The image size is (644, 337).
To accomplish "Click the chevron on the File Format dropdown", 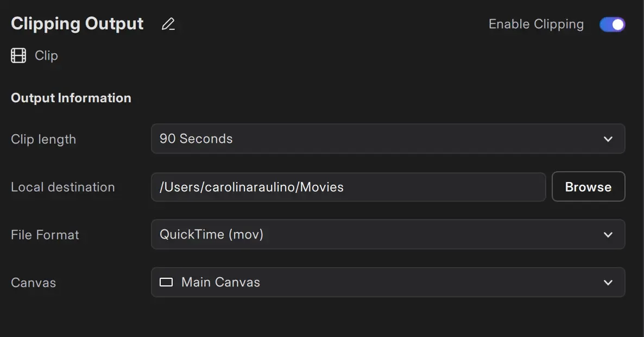I will (x=608, y=234).
